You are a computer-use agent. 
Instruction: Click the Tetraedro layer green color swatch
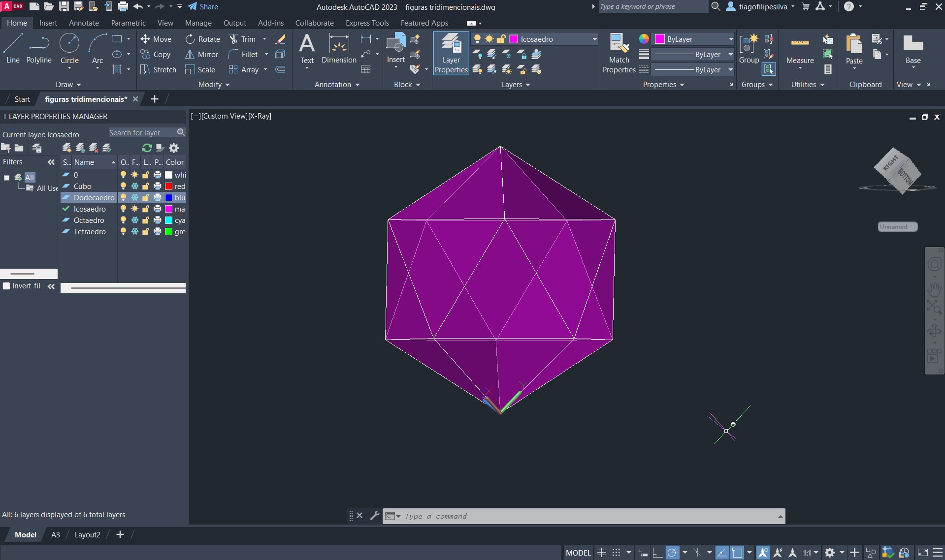[x=169, y=232]
